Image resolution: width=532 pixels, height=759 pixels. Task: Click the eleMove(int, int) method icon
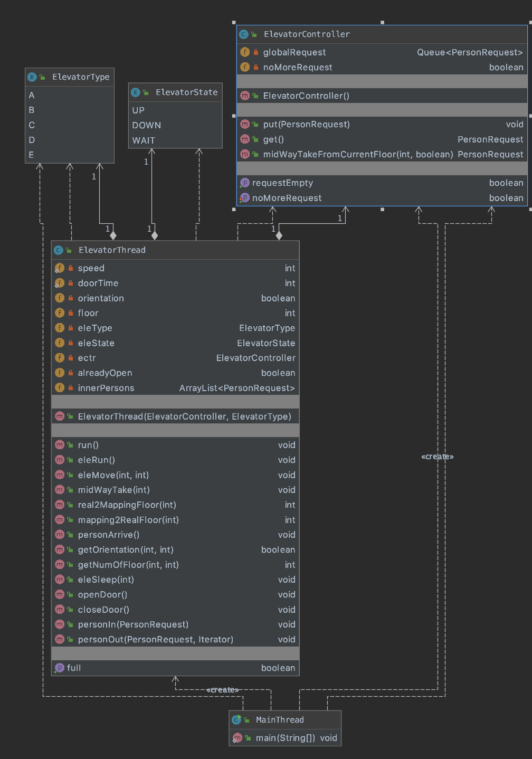pos(60,475)
